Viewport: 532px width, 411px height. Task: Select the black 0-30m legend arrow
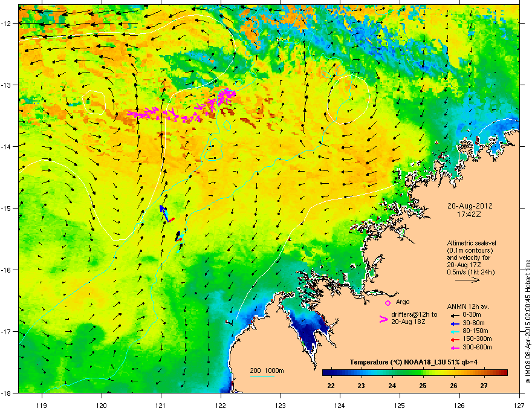455,315
